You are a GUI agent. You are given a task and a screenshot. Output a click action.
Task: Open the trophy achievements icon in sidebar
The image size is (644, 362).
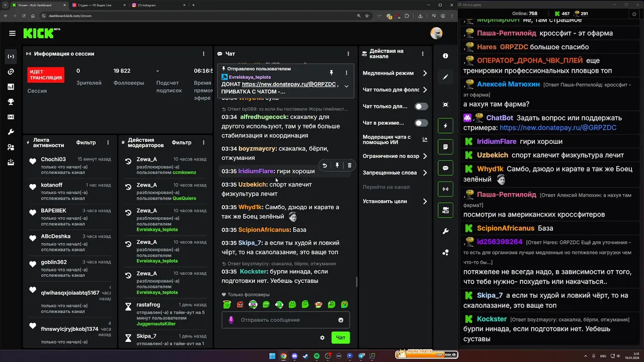point(11,102)
